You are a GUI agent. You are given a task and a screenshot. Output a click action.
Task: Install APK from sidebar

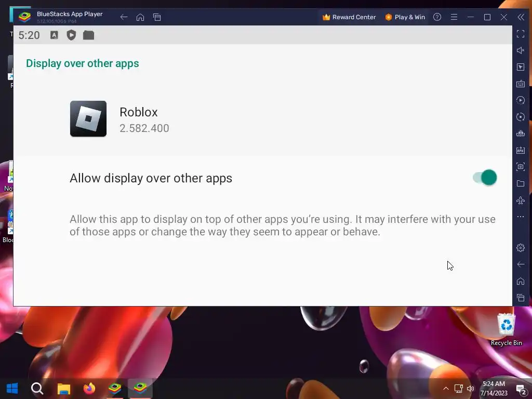click(521, 150)
